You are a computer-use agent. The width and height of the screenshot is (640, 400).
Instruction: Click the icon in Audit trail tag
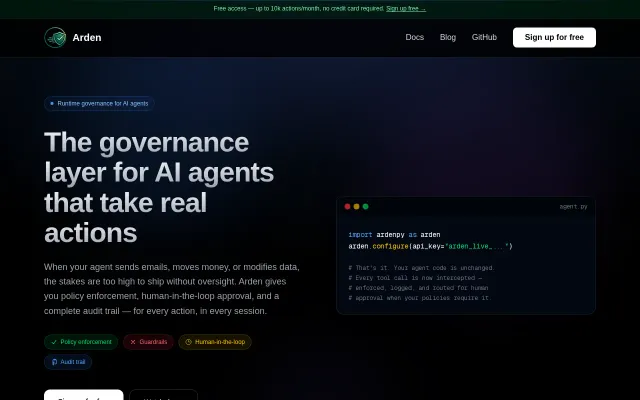point(54,362)
